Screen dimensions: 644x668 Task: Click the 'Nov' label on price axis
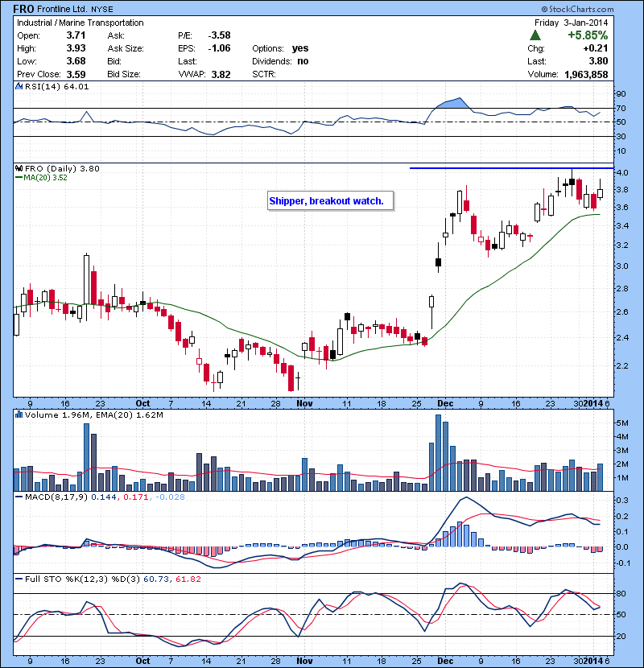click(x=304, y=403)
